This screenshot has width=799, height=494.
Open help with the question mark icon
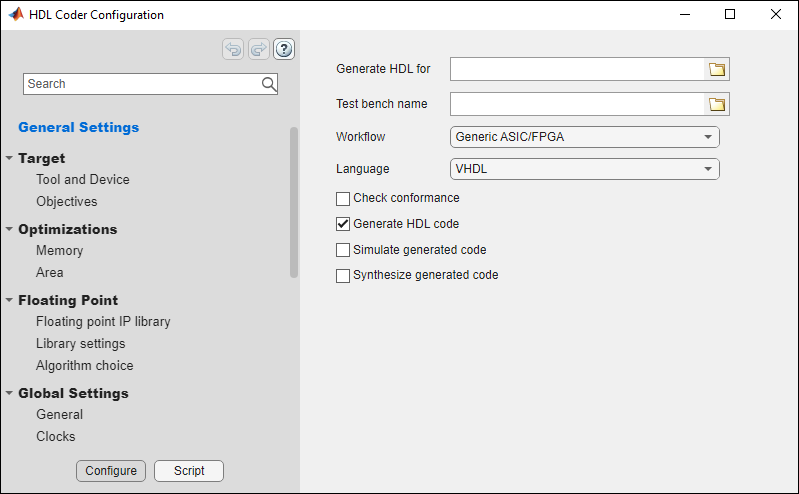(x=284, y=49)
